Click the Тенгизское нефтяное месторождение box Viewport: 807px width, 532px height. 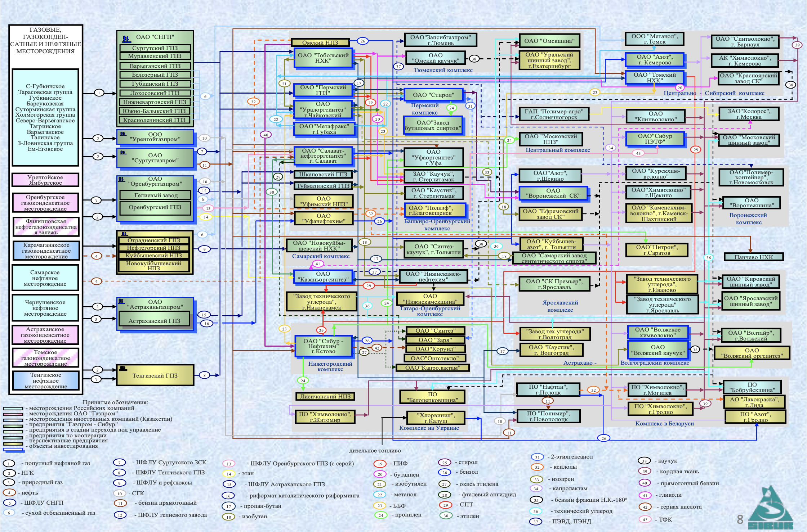tap(46, 381)
